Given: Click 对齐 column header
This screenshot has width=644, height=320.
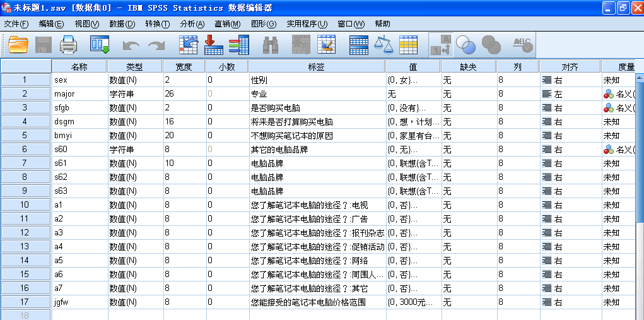Looking at the screenshot, I should click(x=570, y=66).
